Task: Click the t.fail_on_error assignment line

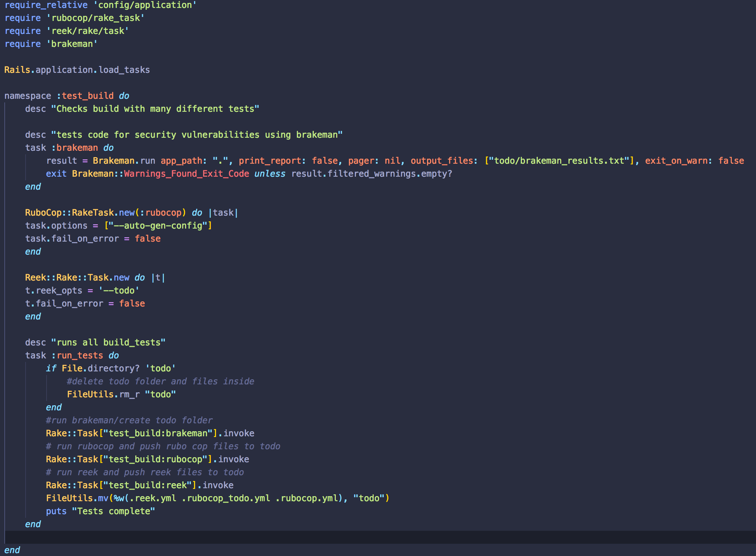Action: [x=85, y=304]
